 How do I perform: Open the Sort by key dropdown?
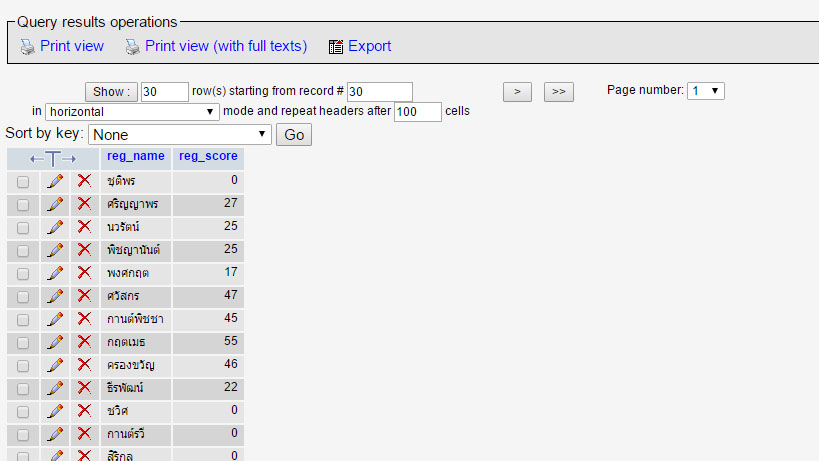coord(180,135)
